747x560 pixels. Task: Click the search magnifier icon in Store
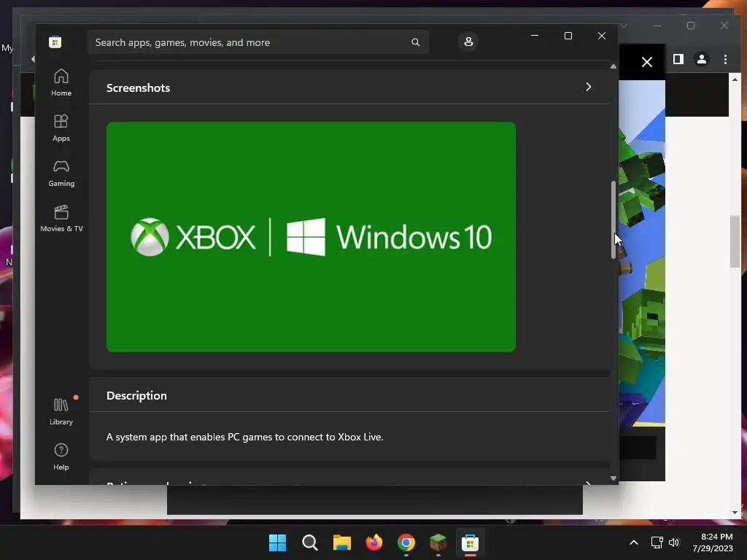tap(415, 42)
